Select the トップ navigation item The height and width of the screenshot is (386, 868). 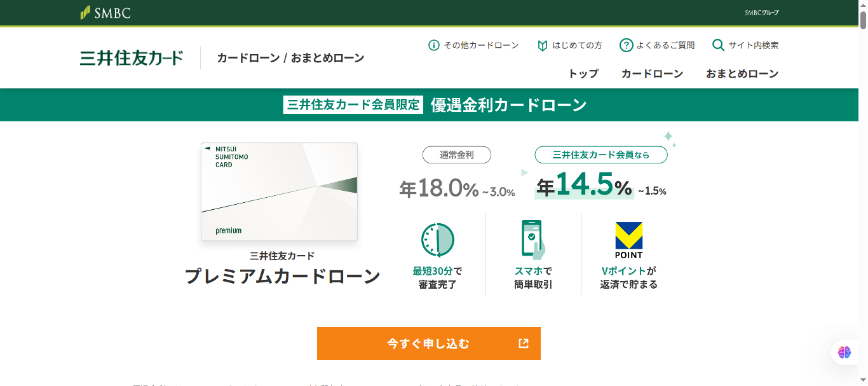pyautogui.click(x=585, y=73)
